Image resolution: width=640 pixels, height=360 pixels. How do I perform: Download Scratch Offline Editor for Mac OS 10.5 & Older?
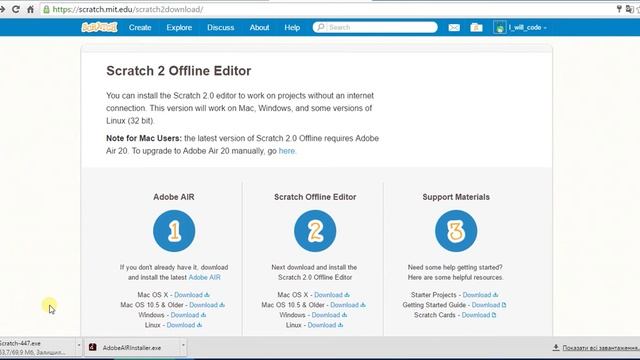(348, 305)
